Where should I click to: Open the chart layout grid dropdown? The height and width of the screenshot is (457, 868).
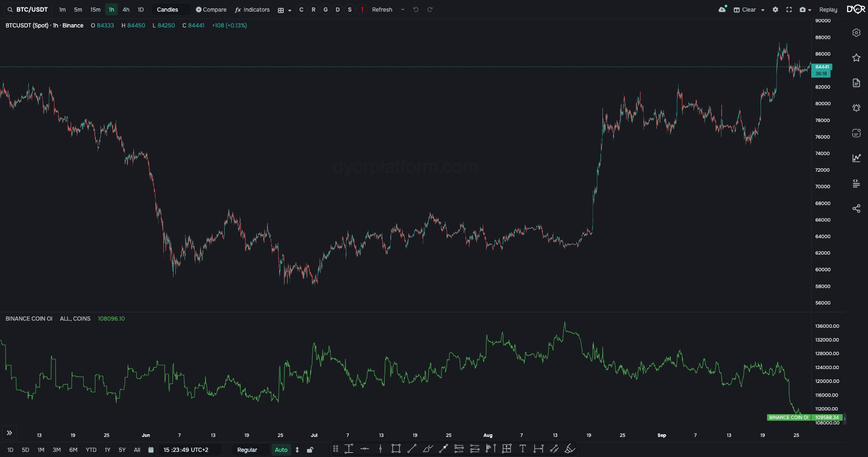pos(284,10)
